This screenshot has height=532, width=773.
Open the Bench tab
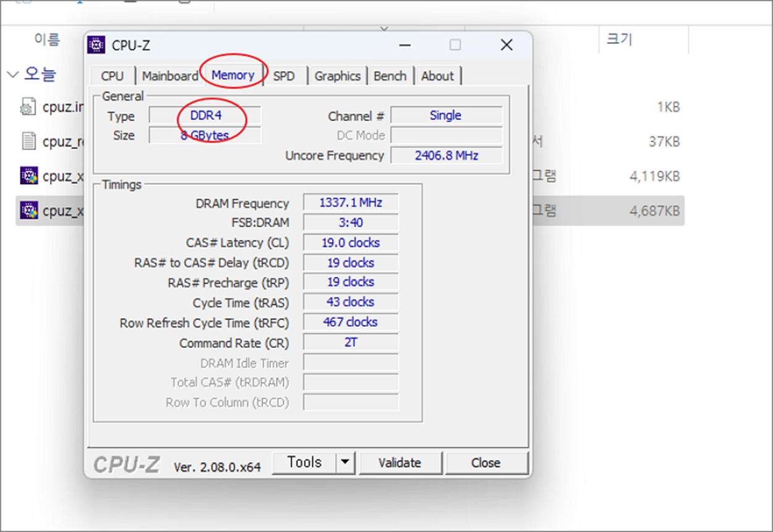[x=390, y=76]
